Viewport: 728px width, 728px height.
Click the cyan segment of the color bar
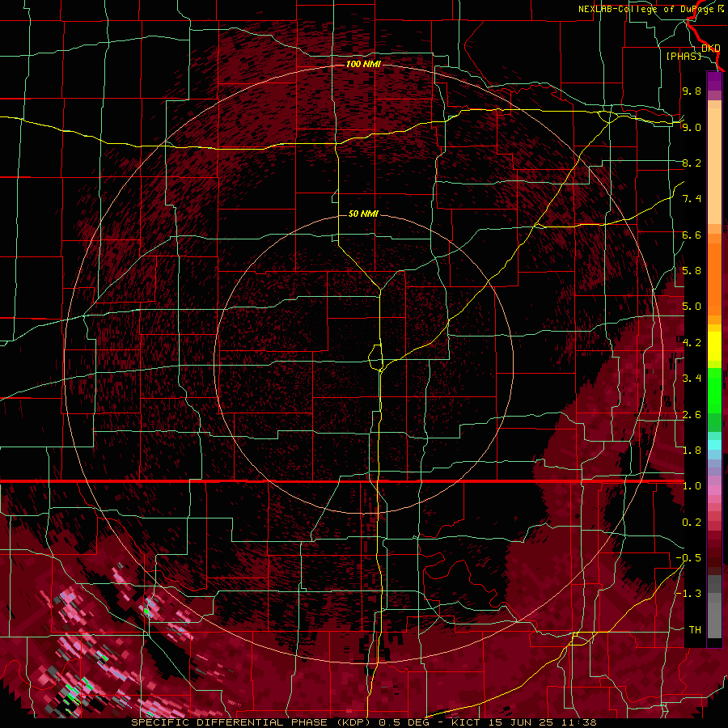coord(714,445)
